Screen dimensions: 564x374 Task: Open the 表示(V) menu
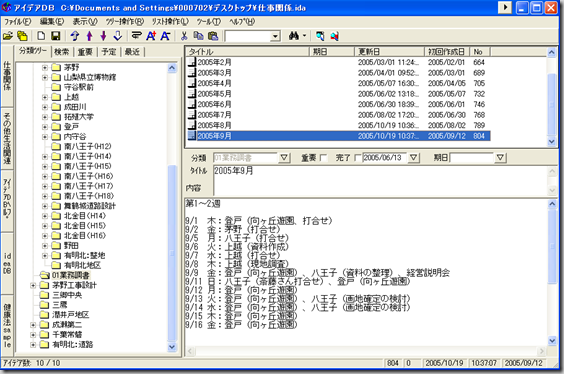point(85,22)
